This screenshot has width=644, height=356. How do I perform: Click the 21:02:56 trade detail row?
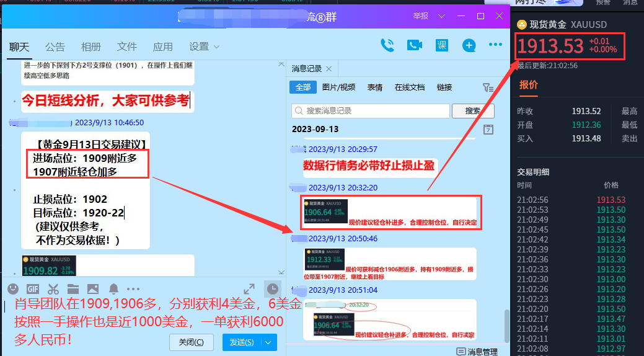tap(571, 200)
